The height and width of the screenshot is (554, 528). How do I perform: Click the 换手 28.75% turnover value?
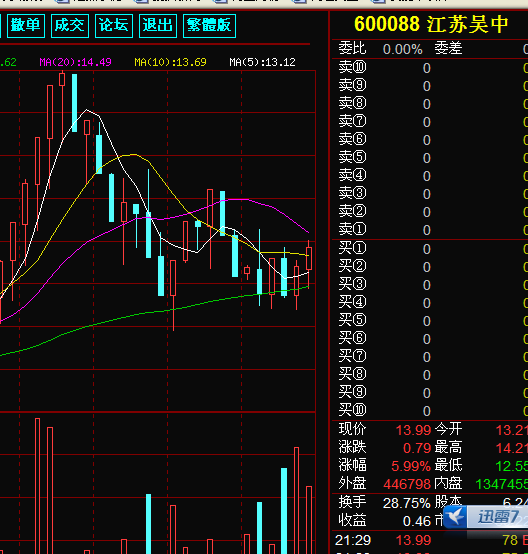(406, 503)
